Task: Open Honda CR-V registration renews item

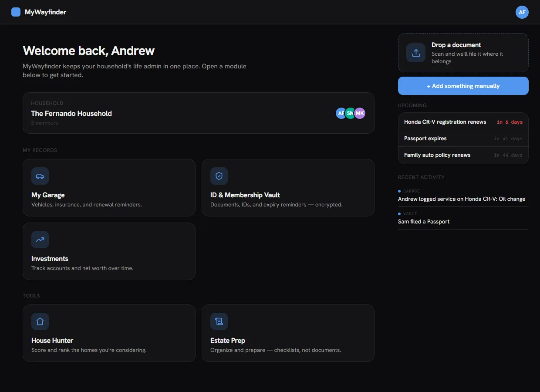Action: pyautogui.click(x=463, y=122)
